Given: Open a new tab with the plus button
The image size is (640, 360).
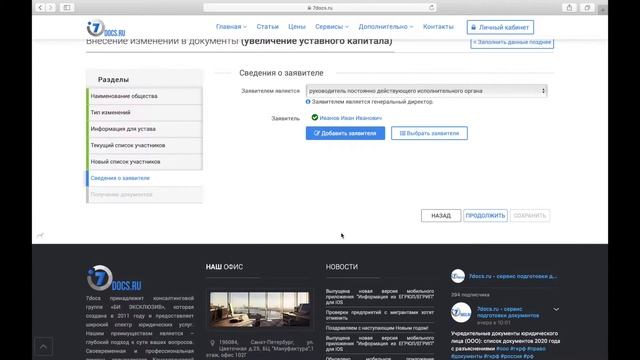Looking at the screenshot, I should pos(602,9).
